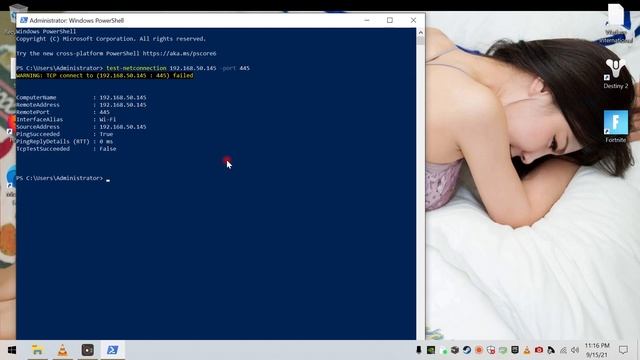Click the https://aka.ms/pscore6 URL text
Screen dimensions: 640x360
click(x=179, y=53)
